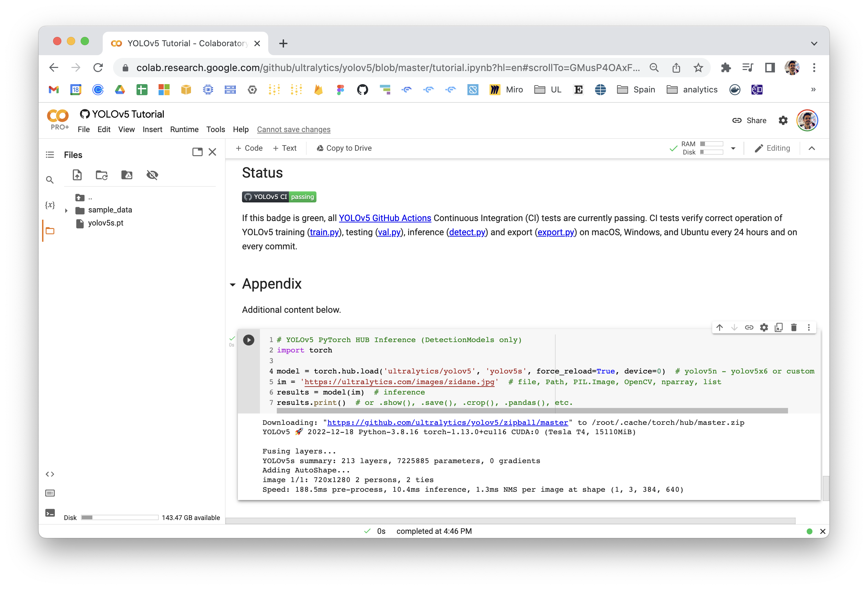Open the YOLOv5 GitHub Actions link

point(385,218)
